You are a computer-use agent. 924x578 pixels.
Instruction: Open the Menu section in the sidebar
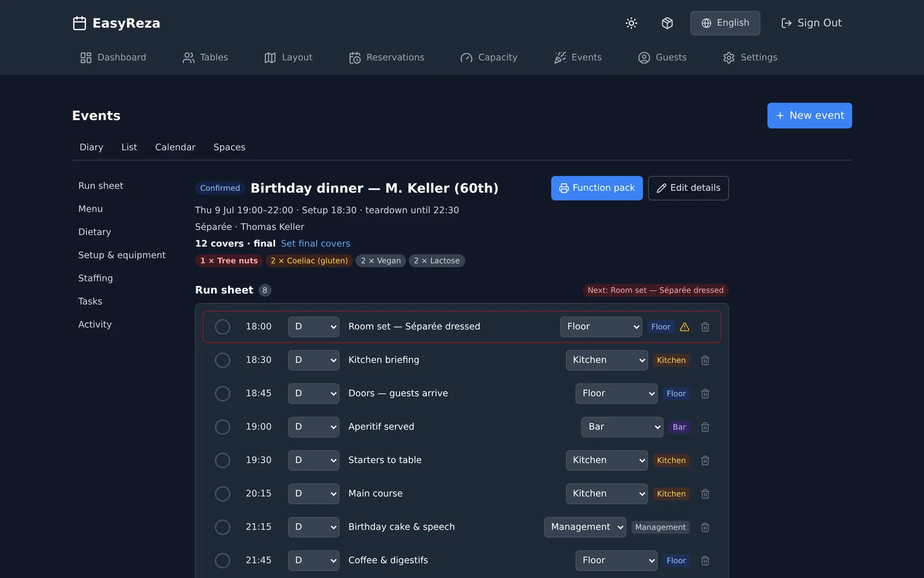coord(91,209)
